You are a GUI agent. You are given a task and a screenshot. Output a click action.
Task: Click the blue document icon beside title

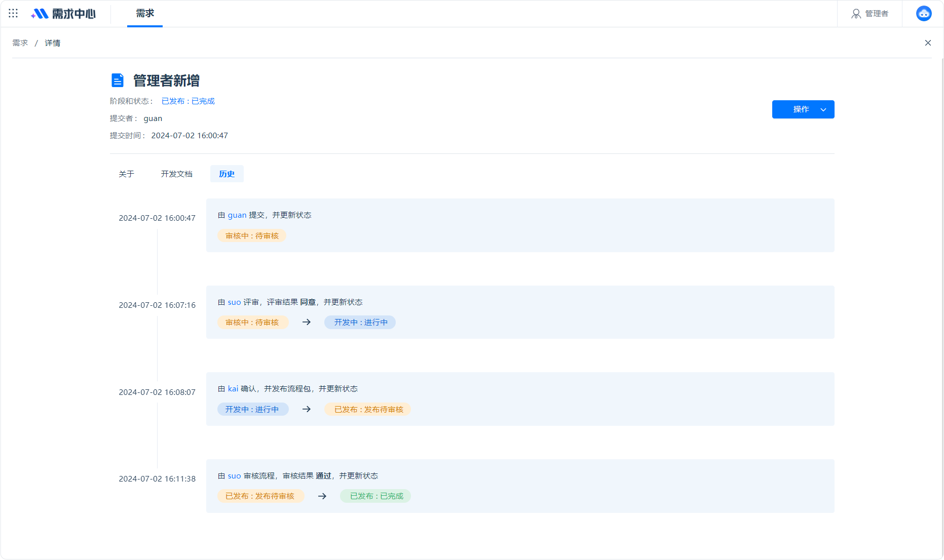pyautogui.click(x=117, y=81)
